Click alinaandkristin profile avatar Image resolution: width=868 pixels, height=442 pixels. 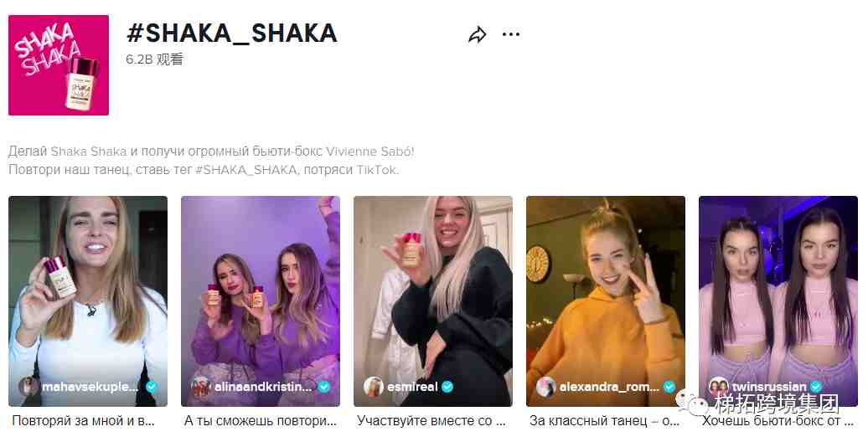click(201, 386)
